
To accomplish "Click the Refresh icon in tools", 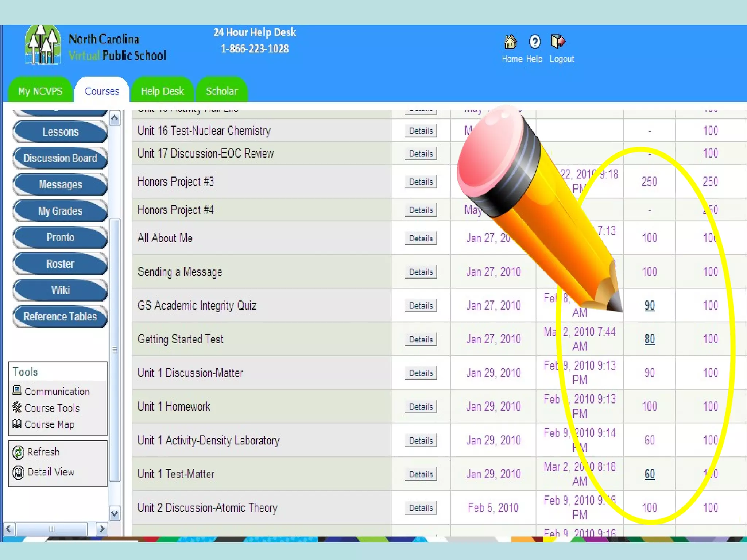I will 18,452.
